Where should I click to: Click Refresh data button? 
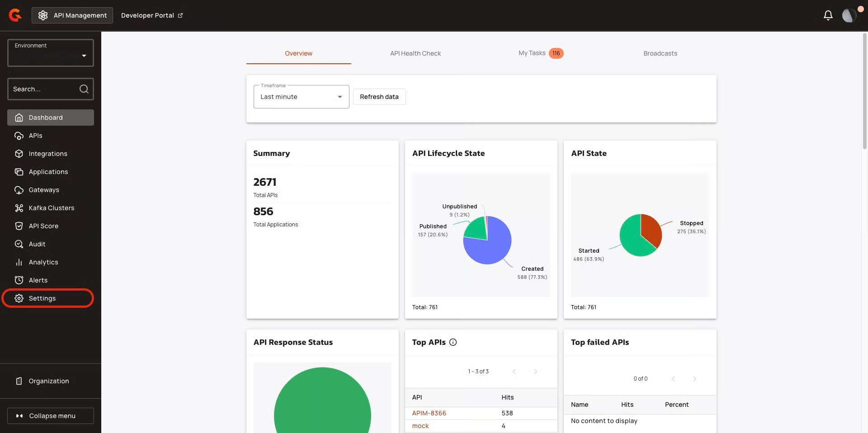point(379,97)
